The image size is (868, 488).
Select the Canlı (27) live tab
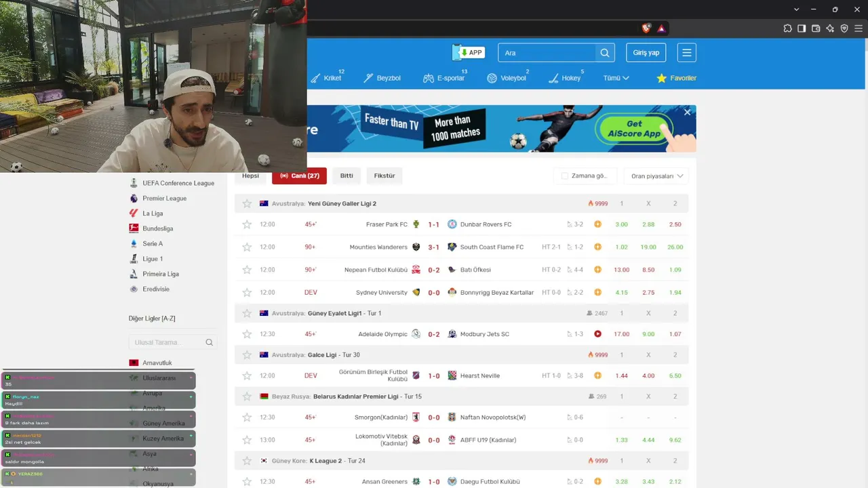click(x=299, y=176)
